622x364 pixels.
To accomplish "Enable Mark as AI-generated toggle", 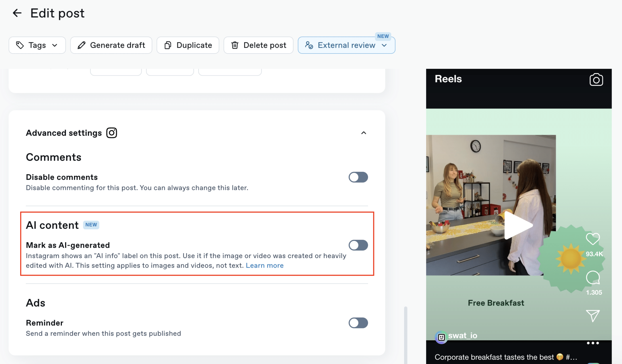I will pos(358,245).
